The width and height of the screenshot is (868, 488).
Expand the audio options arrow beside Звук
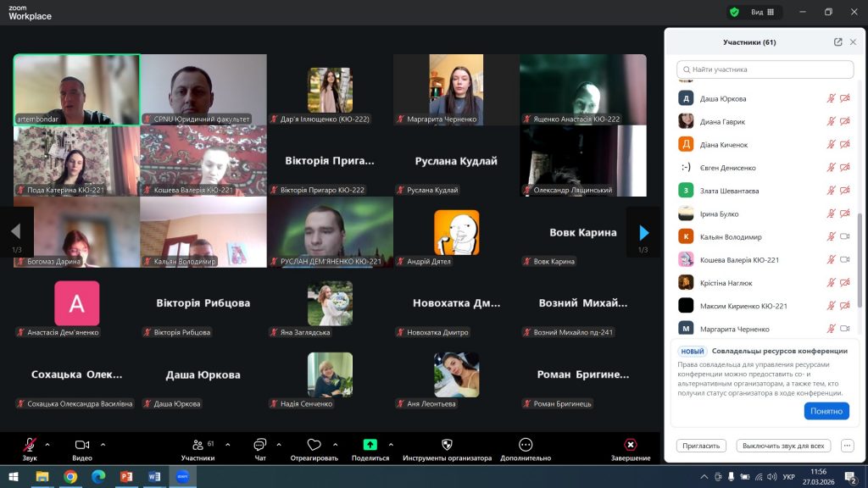coord(47,444)
